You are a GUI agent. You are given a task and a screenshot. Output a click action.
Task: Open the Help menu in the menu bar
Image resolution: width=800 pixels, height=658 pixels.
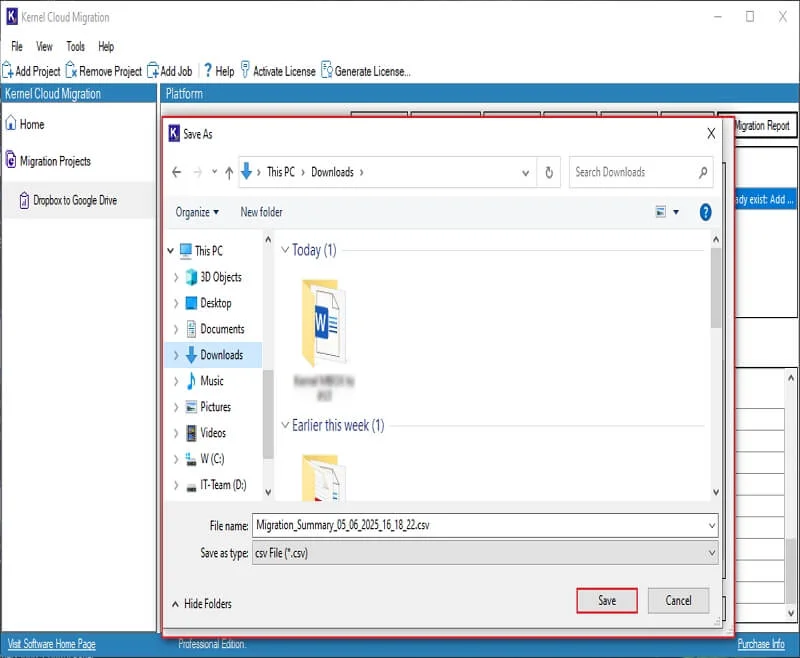tap(106, 46)
